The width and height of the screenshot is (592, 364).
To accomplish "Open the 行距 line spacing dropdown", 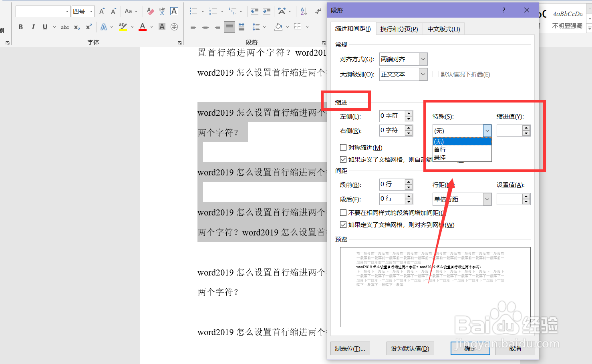I will (487, 199).
